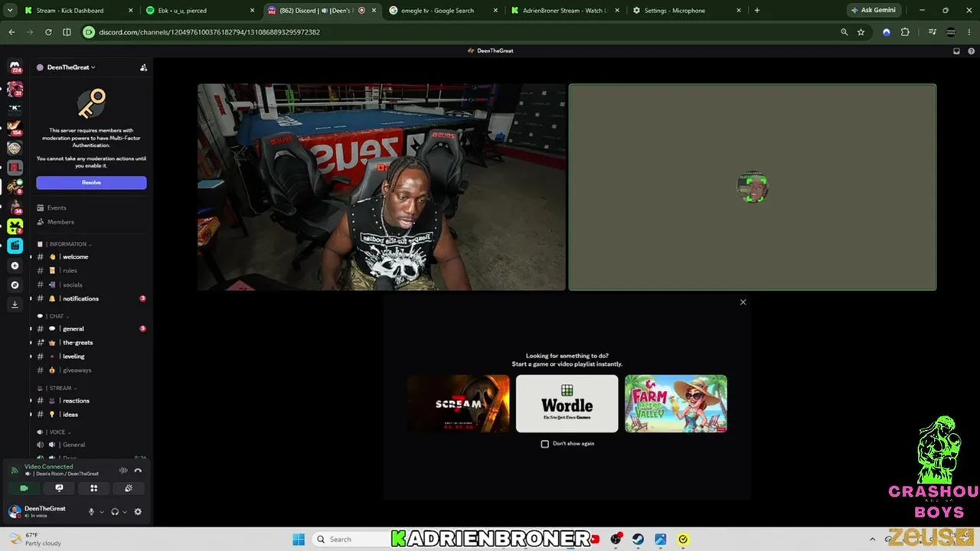Open Chrome media controls icon
Viewport: 980px width, 551px height.
932,32
